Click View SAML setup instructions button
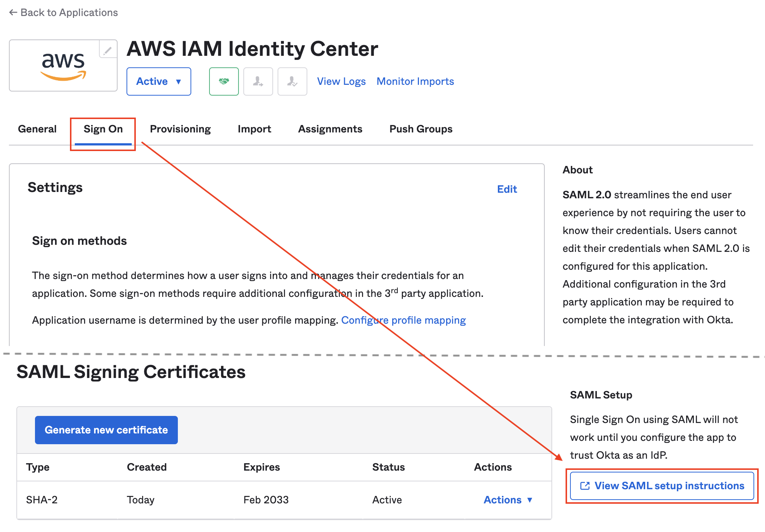 662,486
